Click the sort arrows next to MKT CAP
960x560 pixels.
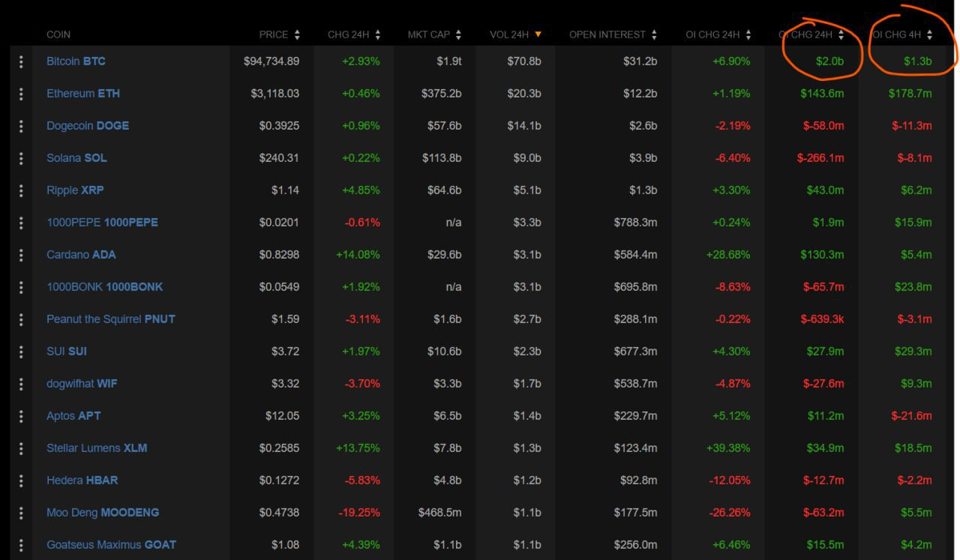(x=458, y=34)
